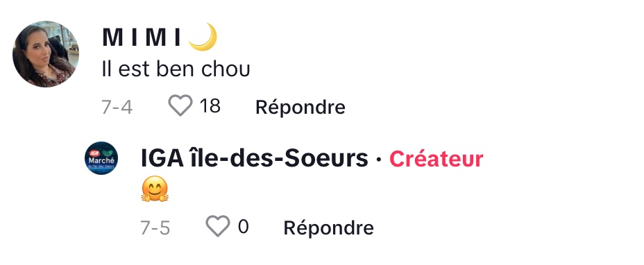Click the pink Créateur badge
Image resolution: width=644 pixels, height=265 pixels.
[437, 159]
